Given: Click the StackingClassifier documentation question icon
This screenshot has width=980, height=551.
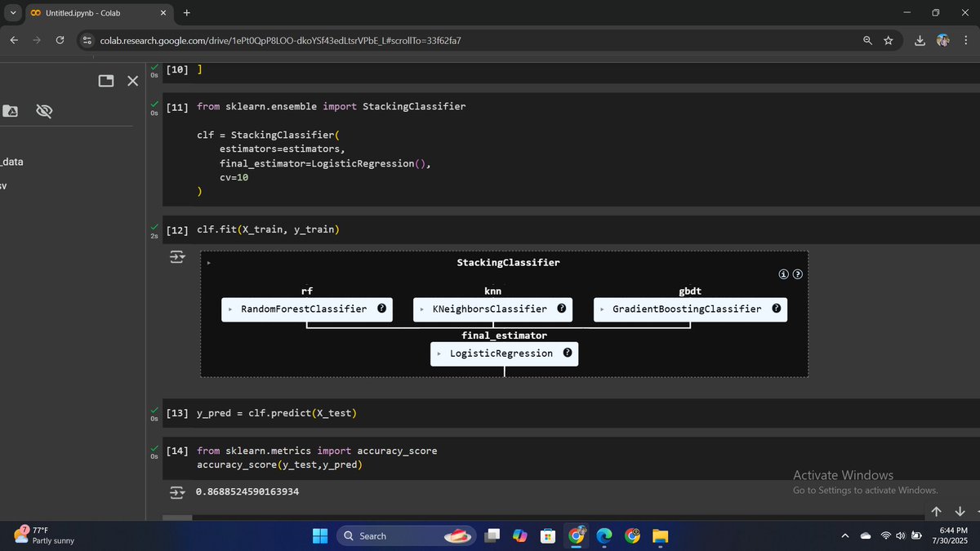Looking at the screenshot, I should [x=798, y=274].
